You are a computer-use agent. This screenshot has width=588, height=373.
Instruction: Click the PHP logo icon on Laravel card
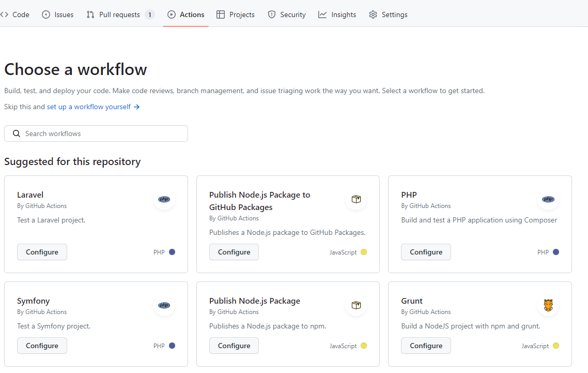[x=164, y=199]
